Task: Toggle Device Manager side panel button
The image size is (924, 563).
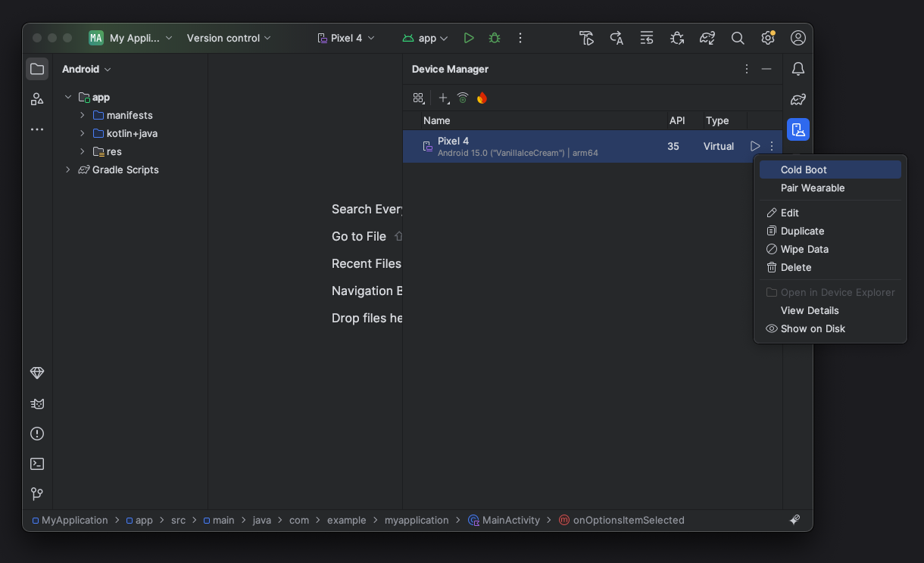Action: pos(798,129)
